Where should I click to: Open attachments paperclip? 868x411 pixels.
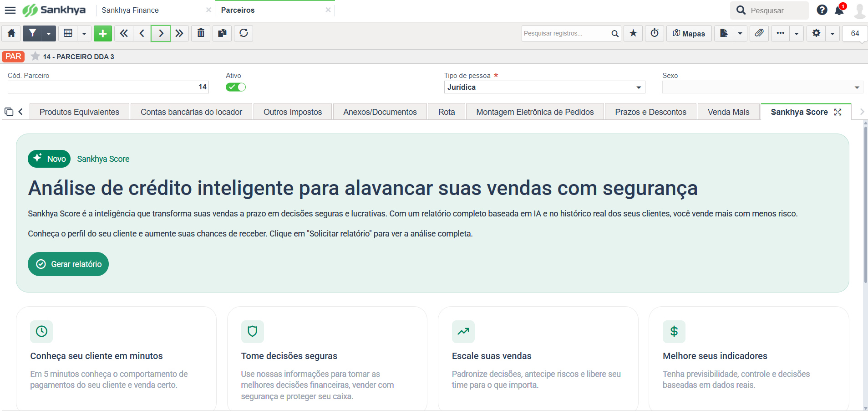click(759, 33)
